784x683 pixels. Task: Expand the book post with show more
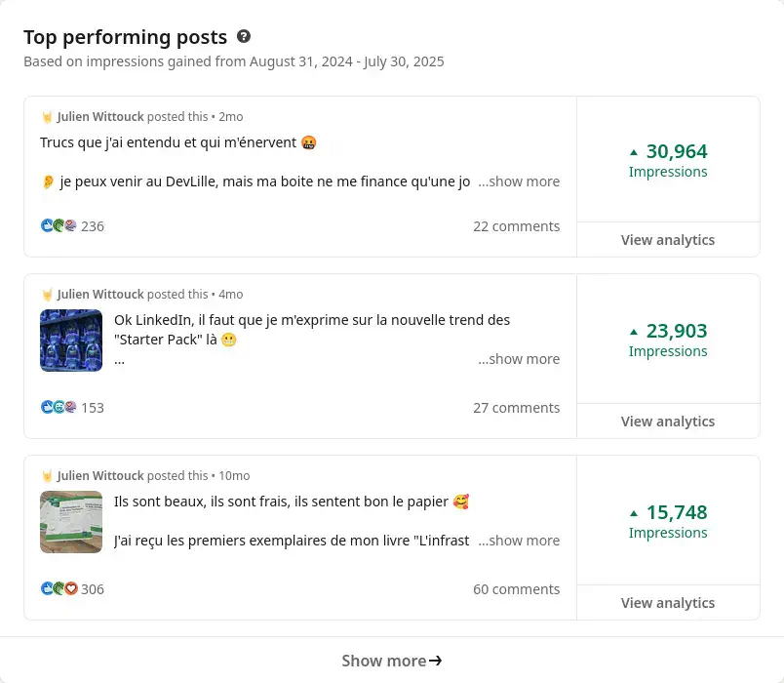tap(519, 541)
